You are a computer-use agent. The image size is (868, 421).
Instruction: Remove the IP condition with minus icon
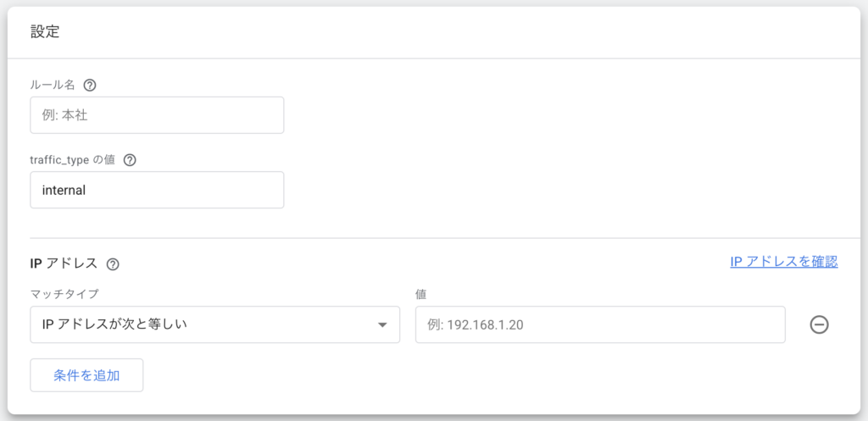click(x=819, y=324)
